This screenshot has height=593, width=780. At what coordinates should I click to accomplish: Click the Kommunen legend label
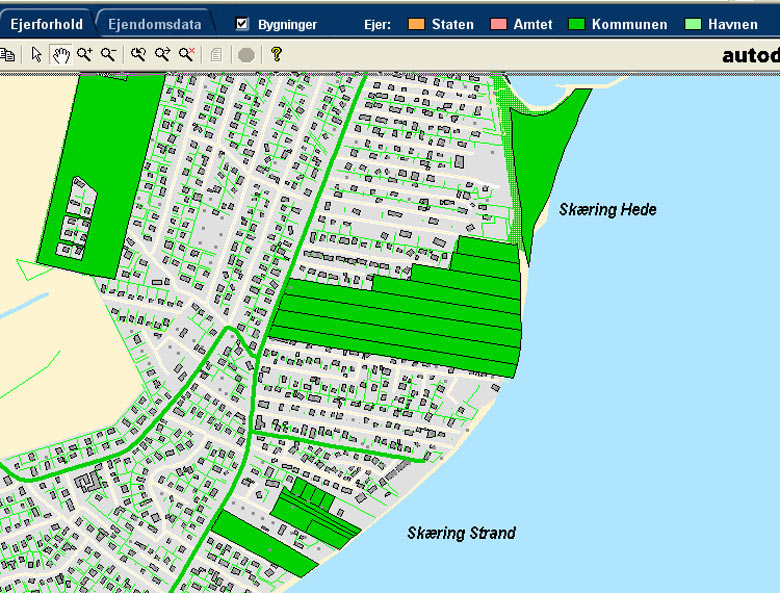point(629,24)
